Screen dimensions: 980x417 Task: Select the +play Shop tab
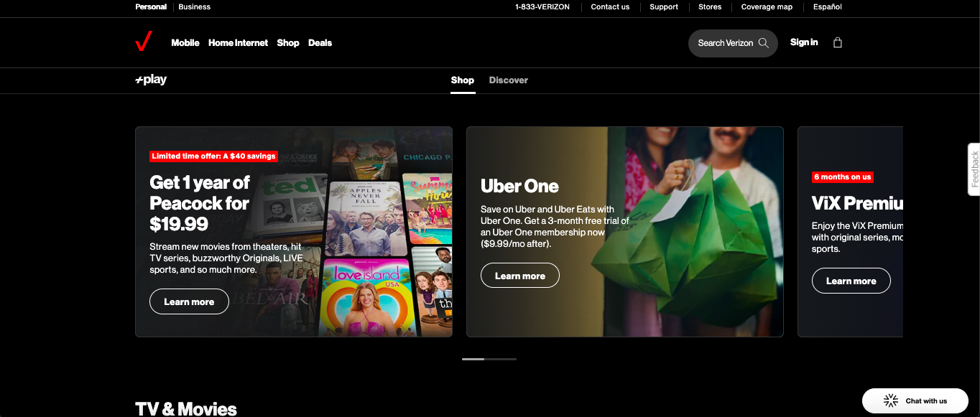pyautogui.click(x=463, y=80)
